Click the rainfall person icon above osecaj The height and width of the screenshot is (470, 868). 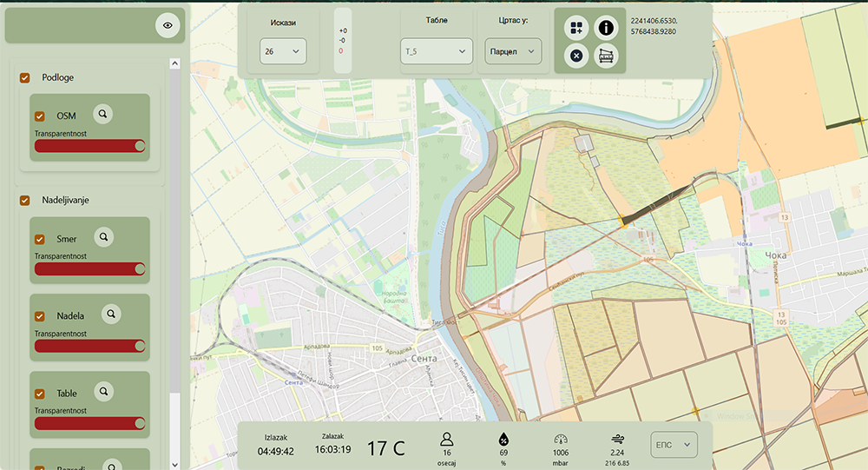coord(447,440)
